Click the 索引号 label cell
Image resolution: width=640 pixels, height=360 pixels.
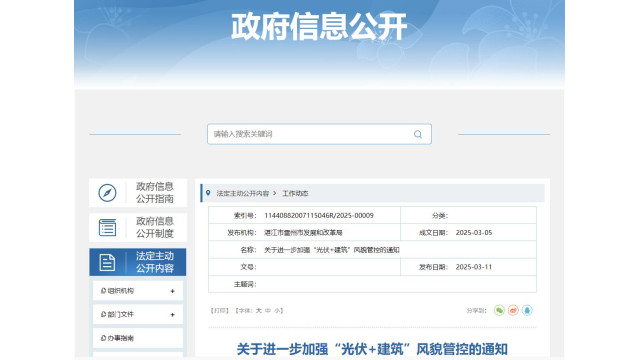click(x=245, y=216)
